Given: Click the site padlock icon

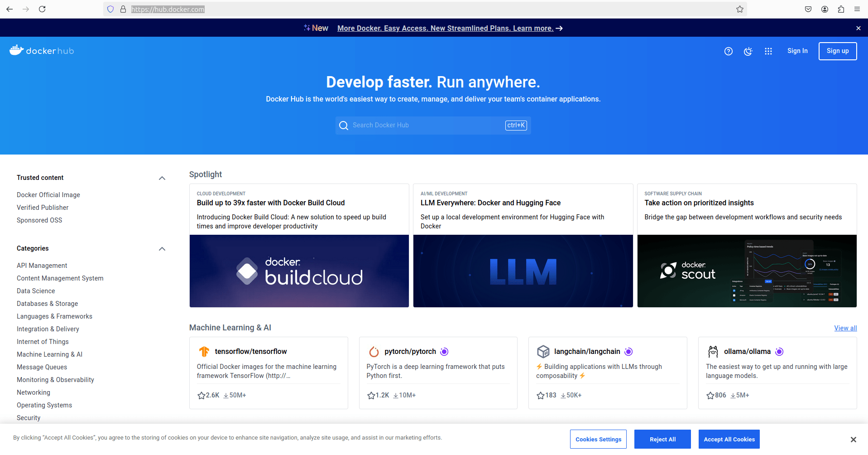Looking at the screenshot, I should coord(123,9).
